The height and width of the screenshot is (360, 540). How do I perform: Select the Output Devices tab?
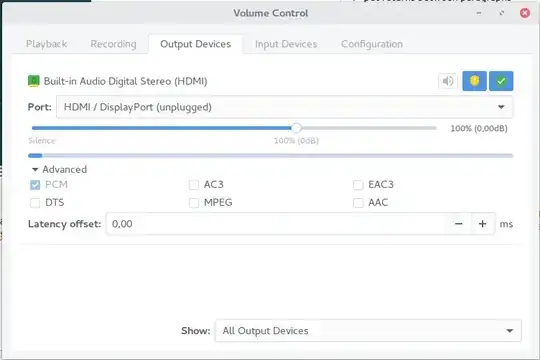pos(196,44)
